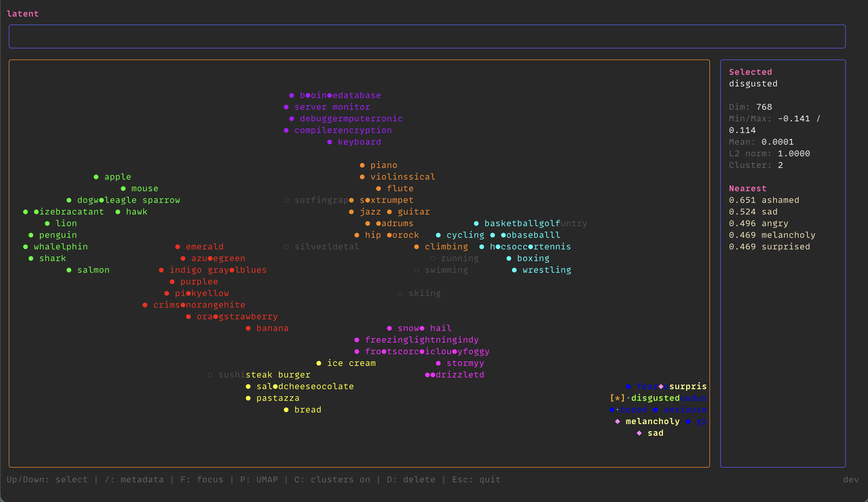
Task: Select nearest neighbor 'ashamed' entry
Action: (x=764, y=200)
